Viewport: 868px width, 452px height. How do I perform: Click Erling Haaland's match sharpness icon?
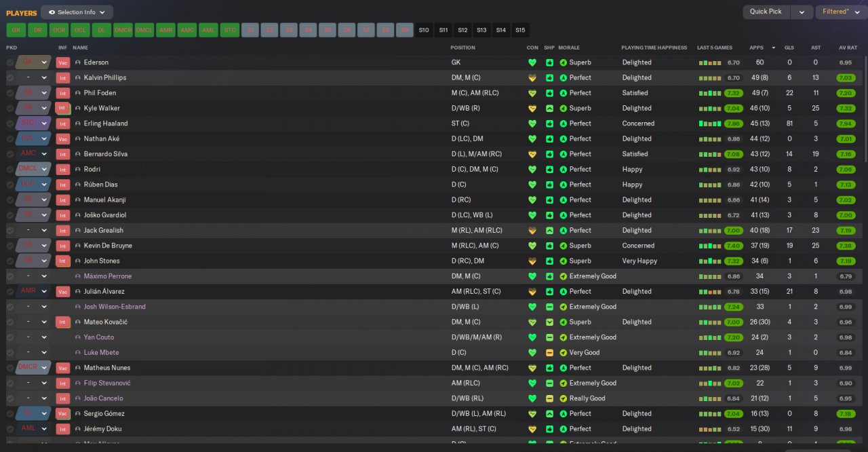click(549, 124)
